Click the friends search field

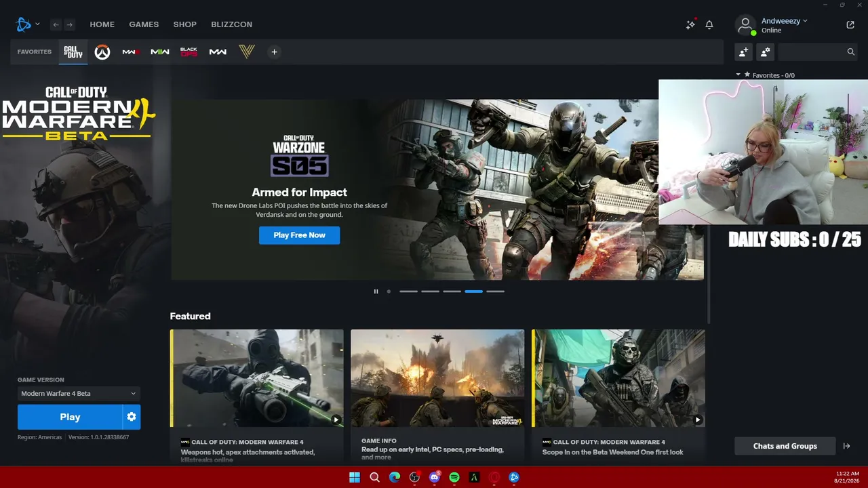click(x=818, y=52)
